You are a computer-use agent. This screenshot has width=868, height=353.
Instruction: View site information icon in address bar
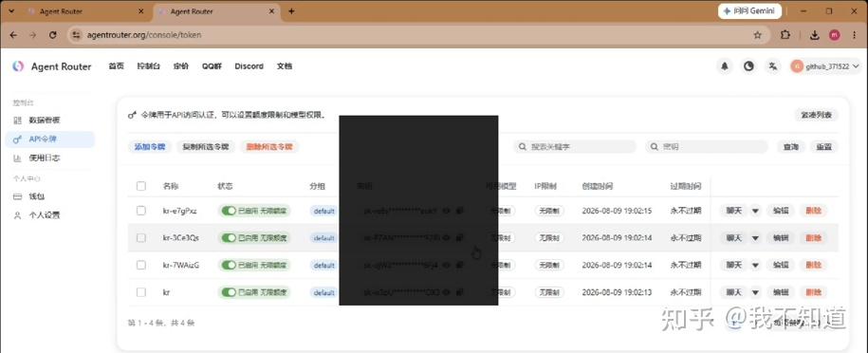[x=77, y=35]
